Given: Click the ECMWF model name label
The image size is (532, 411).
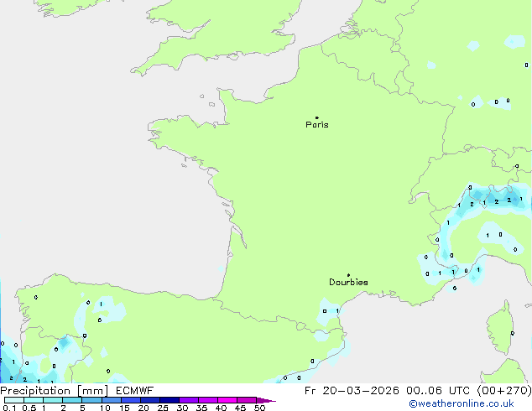Looking at the screenshot, I should [x=135, y=391].
